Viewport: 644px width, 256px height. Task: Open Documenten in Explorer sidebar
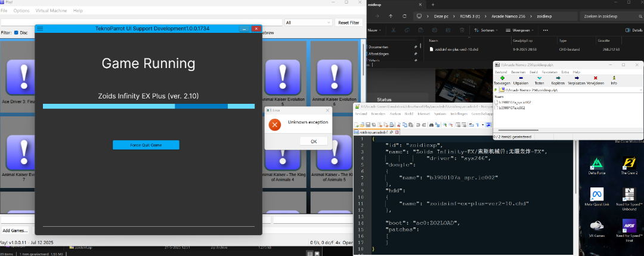[x=377, y=47]
